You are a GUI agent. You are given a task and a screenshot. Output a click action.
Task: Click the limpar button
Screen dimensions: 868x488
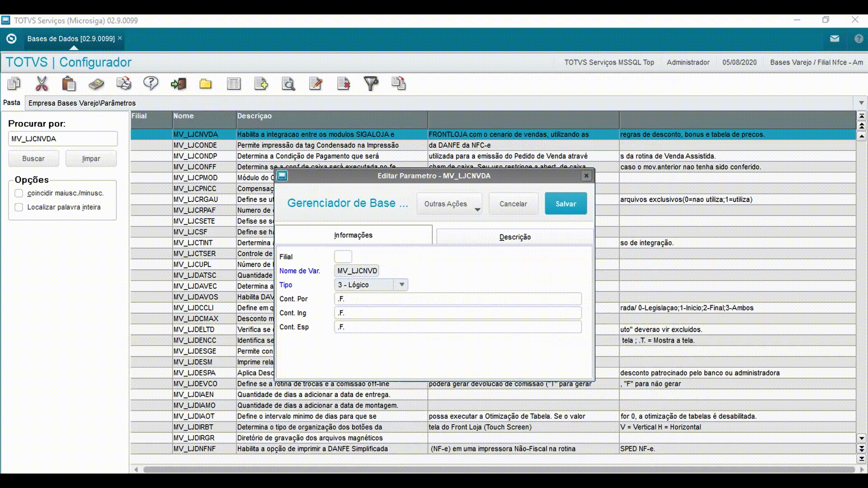coord(91,159)
